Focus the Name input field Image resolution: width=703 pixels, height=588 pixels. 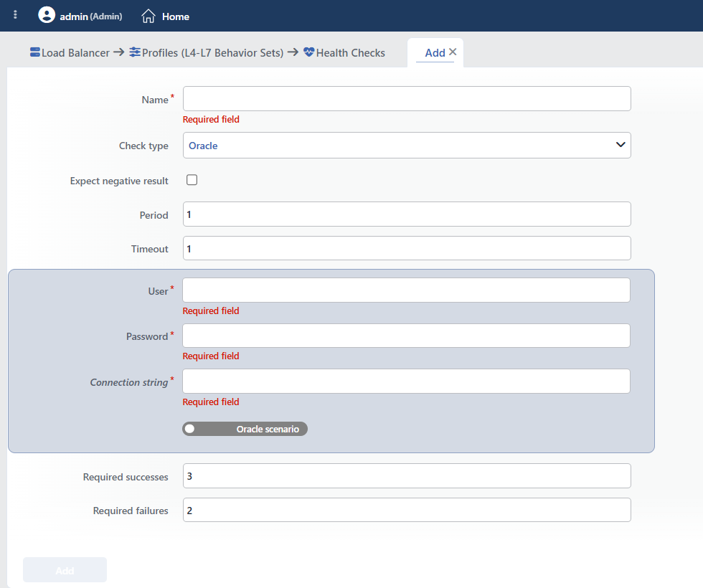(407, 99)
